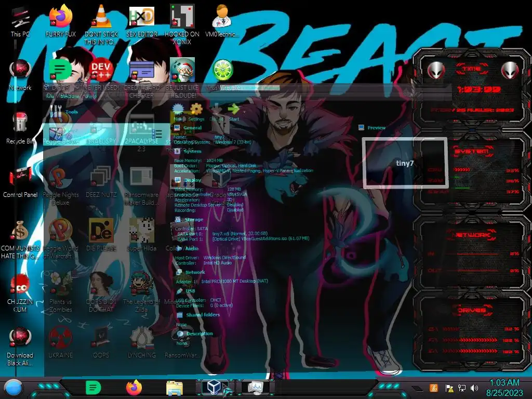Open the system monitor taskbar button
Image resolution: width=532 pixels, height=399 pixels.
coord(256,387)
